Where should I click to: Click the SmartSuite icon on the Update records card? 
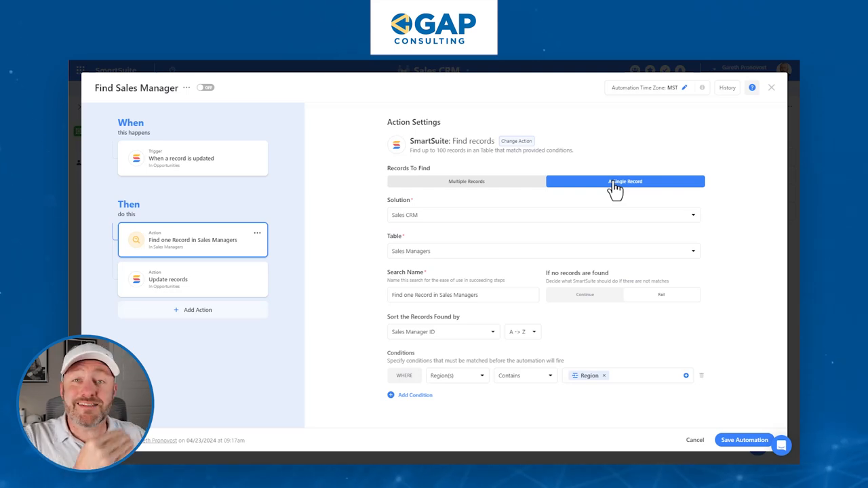click(x=136, y=279)
